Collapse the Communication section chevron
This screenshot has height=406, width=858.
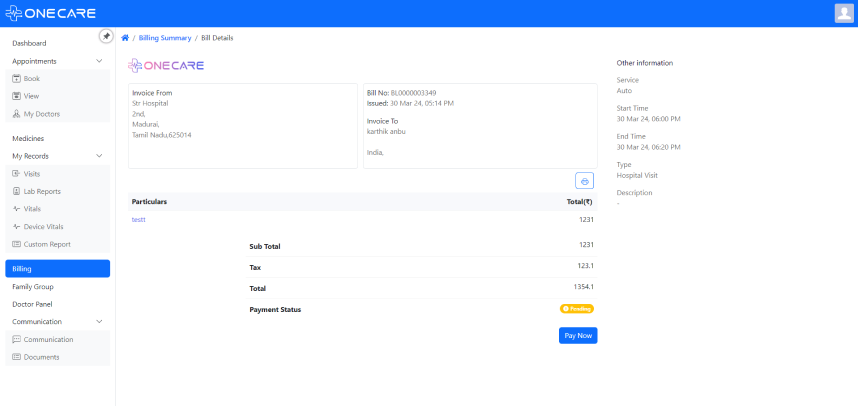[x=99, y=322]
